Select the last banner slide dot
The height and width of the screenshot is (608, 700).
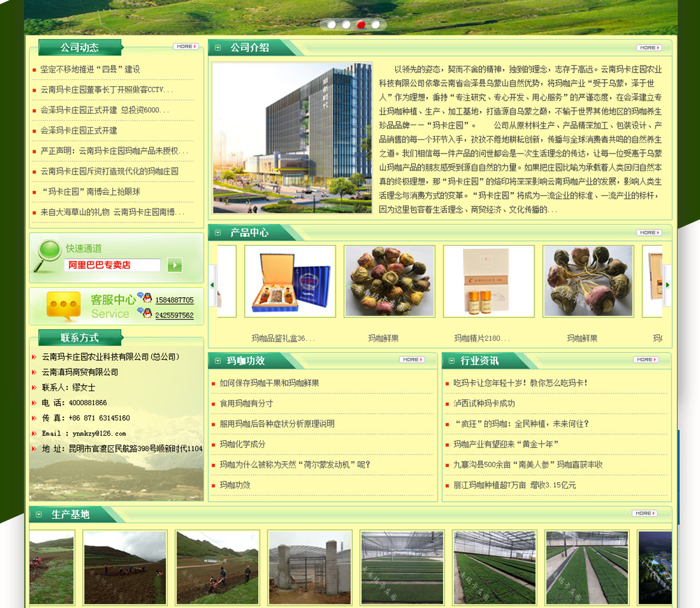[375, 25]
